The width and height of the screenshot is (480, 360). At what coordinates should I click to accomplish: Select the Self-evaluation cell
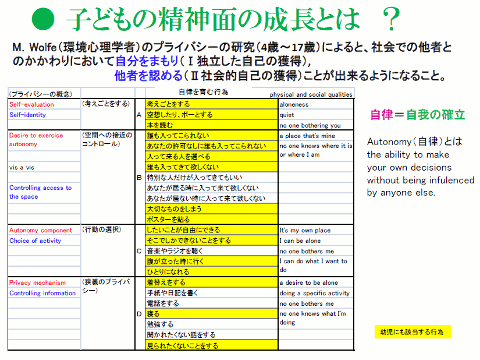point(44,104)
